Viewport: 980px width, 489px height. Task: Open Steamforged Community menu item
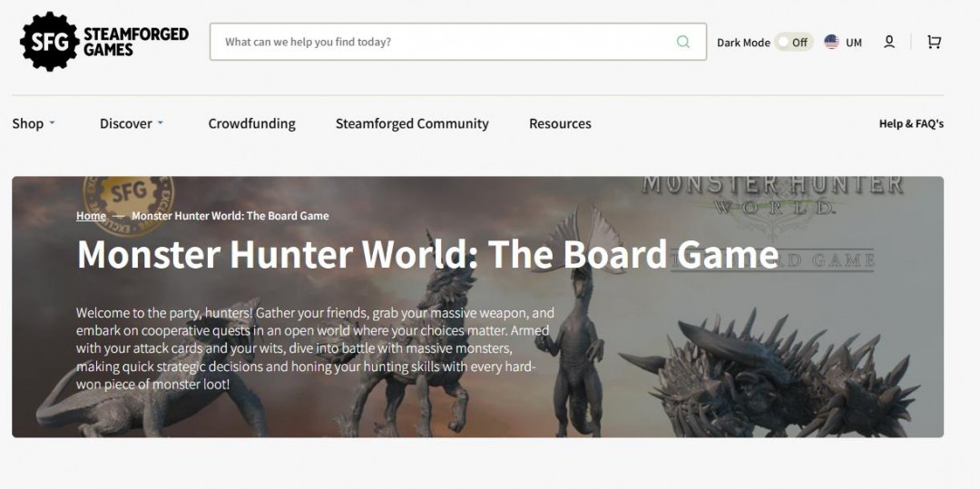coord(412,123)
